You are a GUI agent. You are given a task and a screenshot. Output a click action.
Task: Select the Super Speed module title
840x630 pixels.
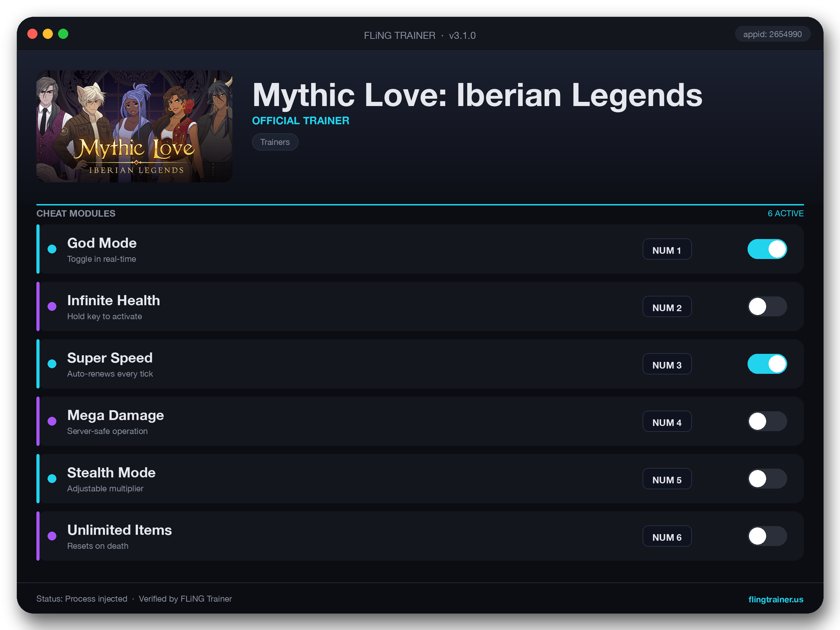[110, 358]
